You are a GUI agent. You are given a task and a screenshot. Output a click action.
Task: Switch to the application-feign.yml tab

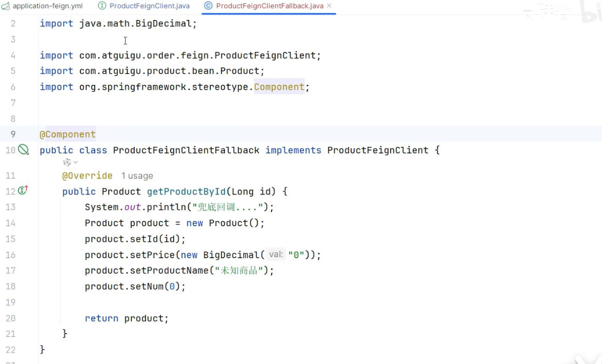pyautogui.click(x=48, y=6)
